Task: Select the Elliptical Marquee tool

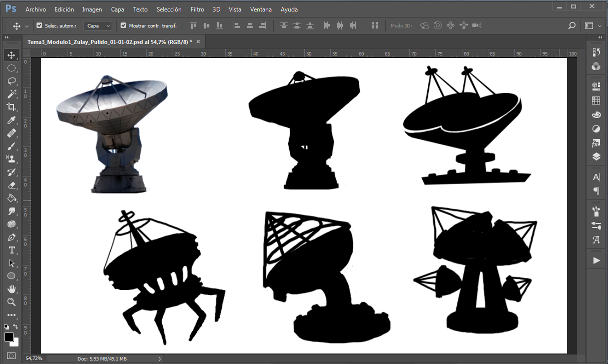Action: click(x=12, y=68)
